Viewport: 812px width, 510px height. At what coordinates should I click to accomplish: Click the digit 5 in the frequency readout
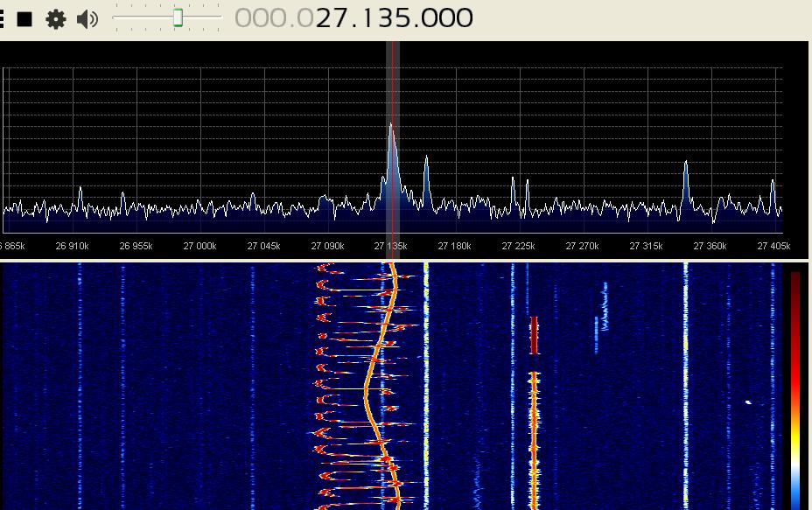coord(406,17)
